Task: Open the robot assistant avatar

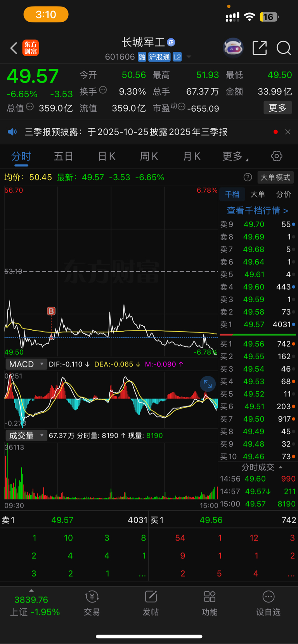Action: 233,48
